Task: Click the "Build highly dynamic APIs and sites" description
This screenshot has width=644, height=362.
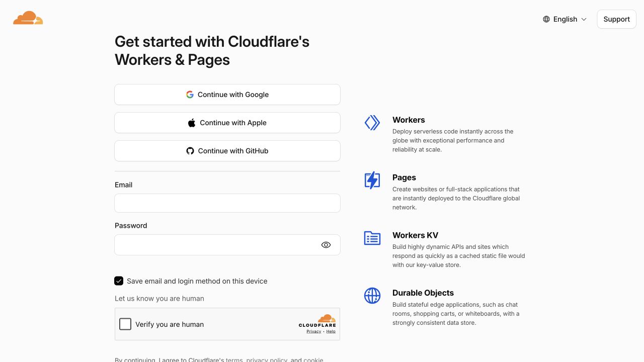Action: (459, 256)
